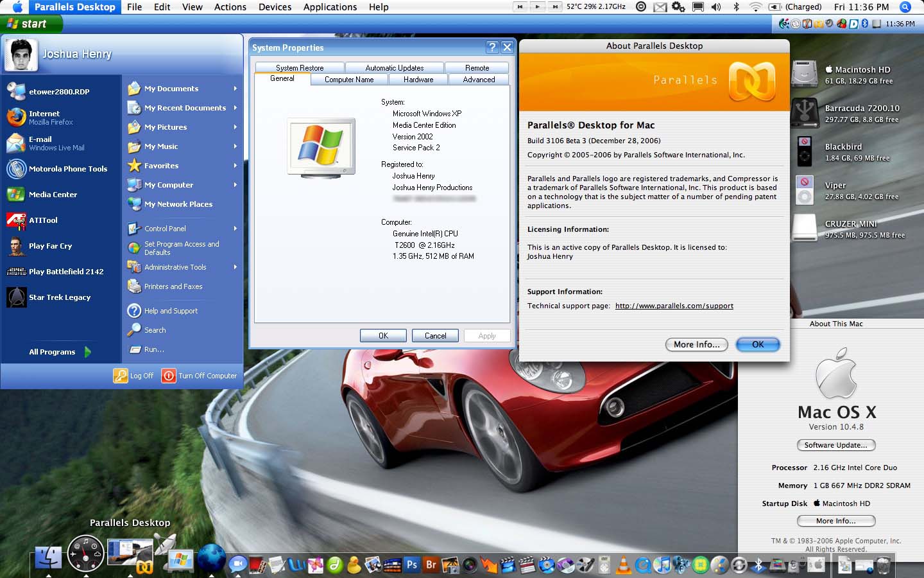
Task: Expand the My Pictures submenu arrow
Action: click(x=235, y=127)
